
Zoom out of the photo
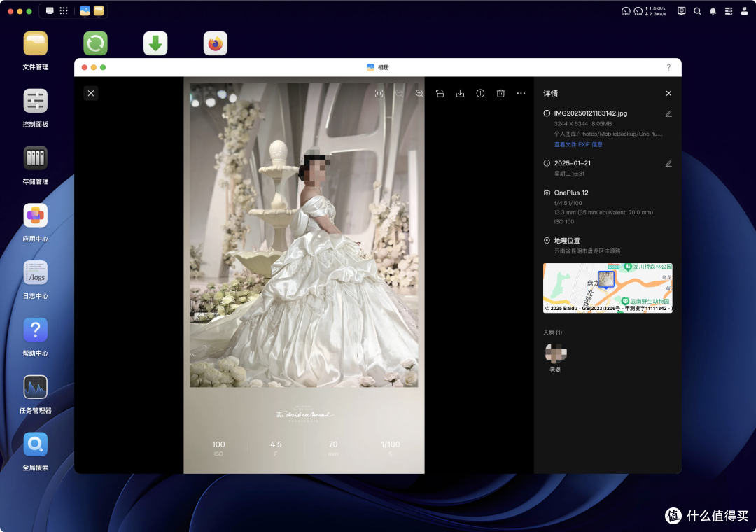pyautogui.click(x=399, y=94)
